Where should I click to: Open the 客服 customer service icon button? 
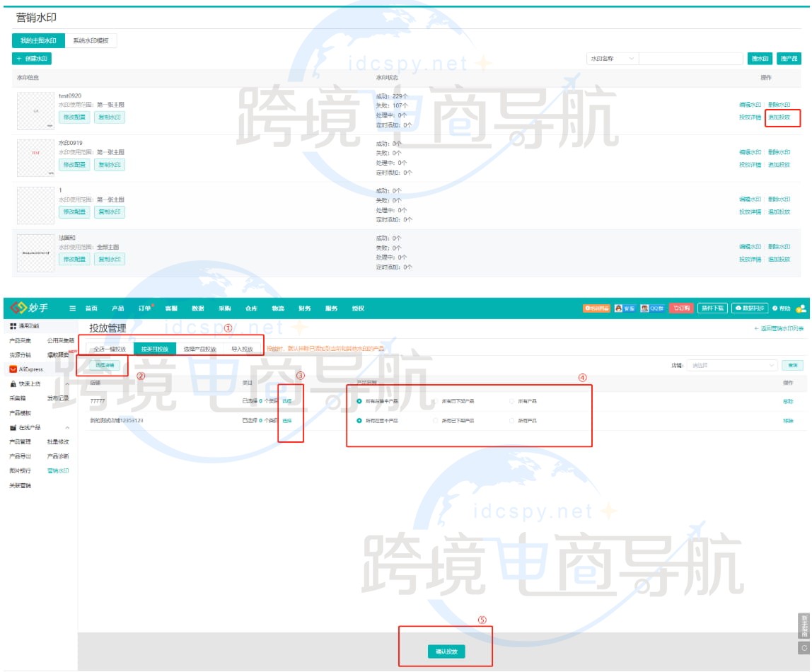tap(624, 308)
